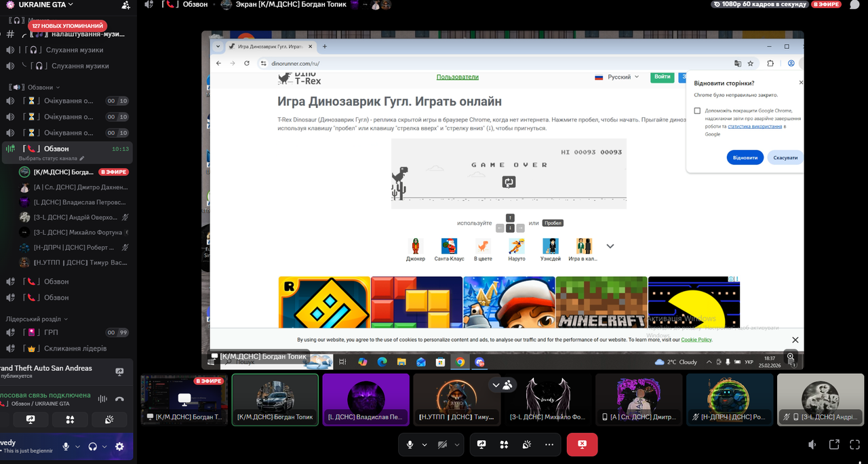868x464 pixels.
Task: Open activities in the left voice panel
Action: 70,420
